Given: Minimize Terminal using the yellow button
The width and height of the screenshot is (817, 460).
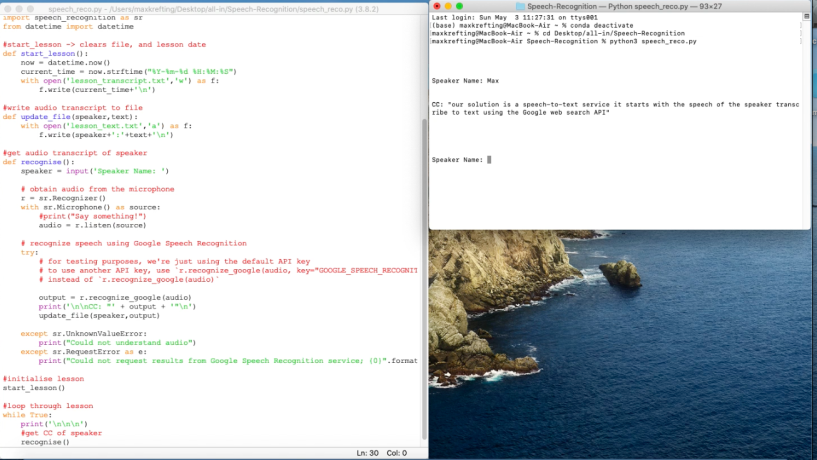Looking at the screenshot, I should pos(448,6).
